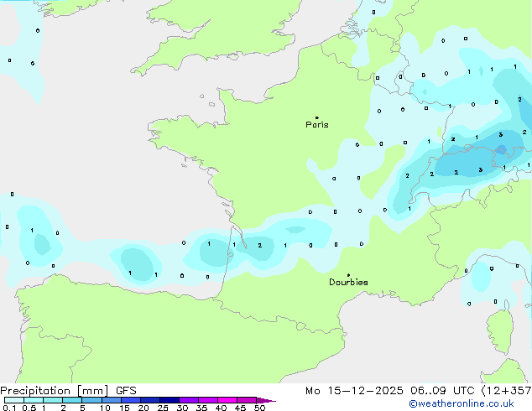Select the 2–5 mm legend swatch
This screenshot has width=532, height=411.
[72, 400]
